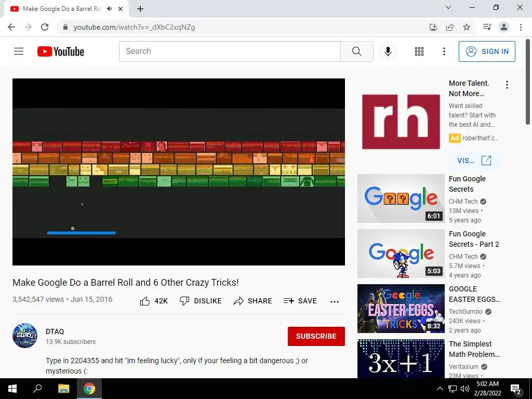This screenshot has height=399, width=532.
Task: Open GOOGLE EASTER EGGS video title
Action: click(x=474, y=294)
